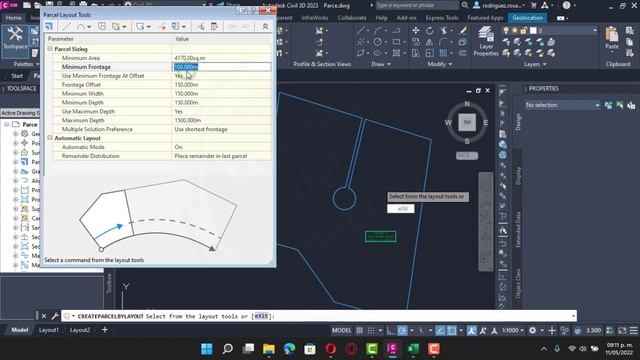Click the eXit option in dynamic prompt
640x360 pixels.
coord(401,209)
